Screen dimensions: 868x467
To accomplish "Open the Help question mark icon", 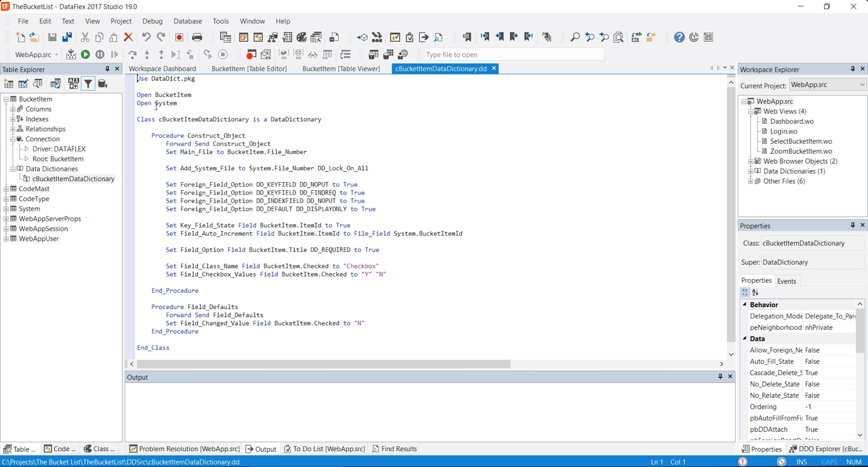I will coord(679,37).
